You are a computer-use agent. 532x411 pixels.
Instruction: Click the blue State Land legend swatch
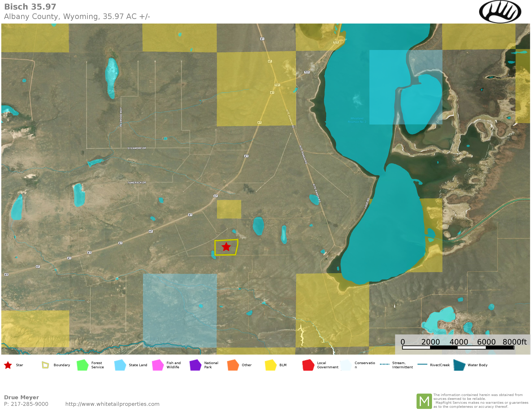(120, 365)
